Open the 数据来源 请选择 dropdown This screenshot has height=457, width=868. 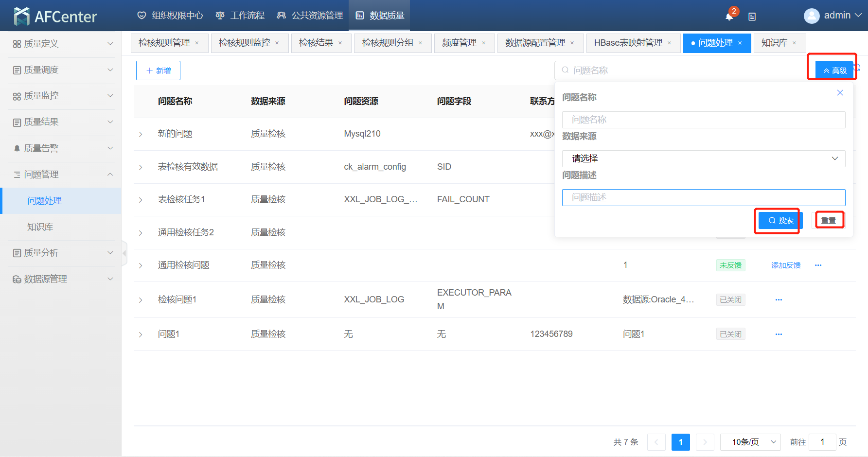703,158
